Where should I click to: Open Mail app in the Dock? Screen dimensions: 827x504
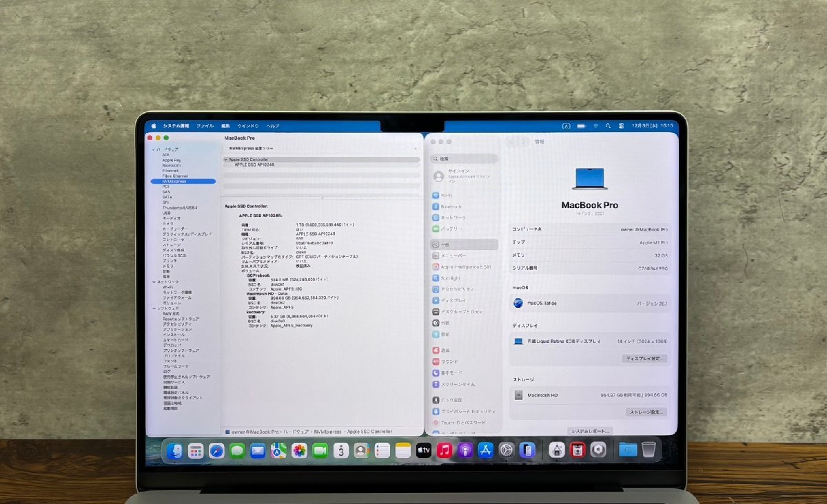click(258, 450)
